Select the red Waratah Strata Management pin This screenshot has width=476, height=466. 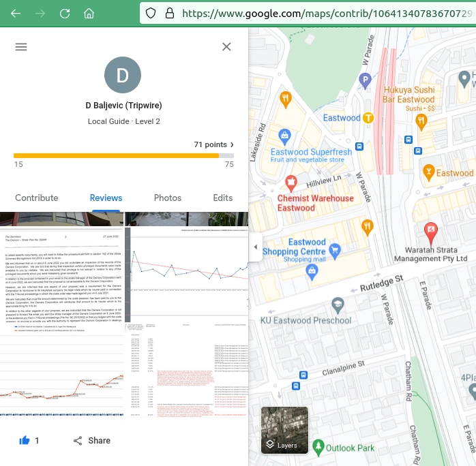pyautogui.click(x=431, y=232)
